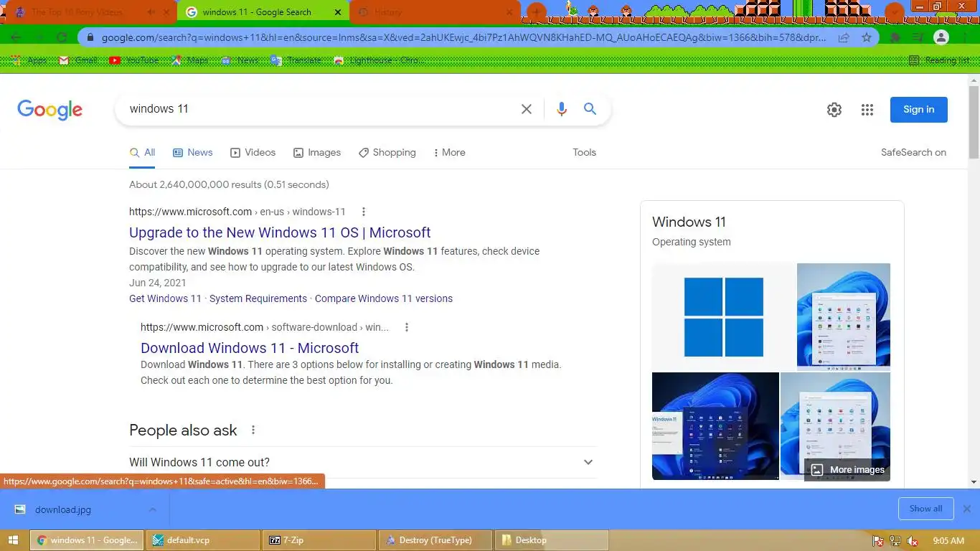This screenshot has height=551, width=980.
Task: Click the taskbar clock showing 9:05 AM
Action: pyautogui.click(x=948, y=540)
